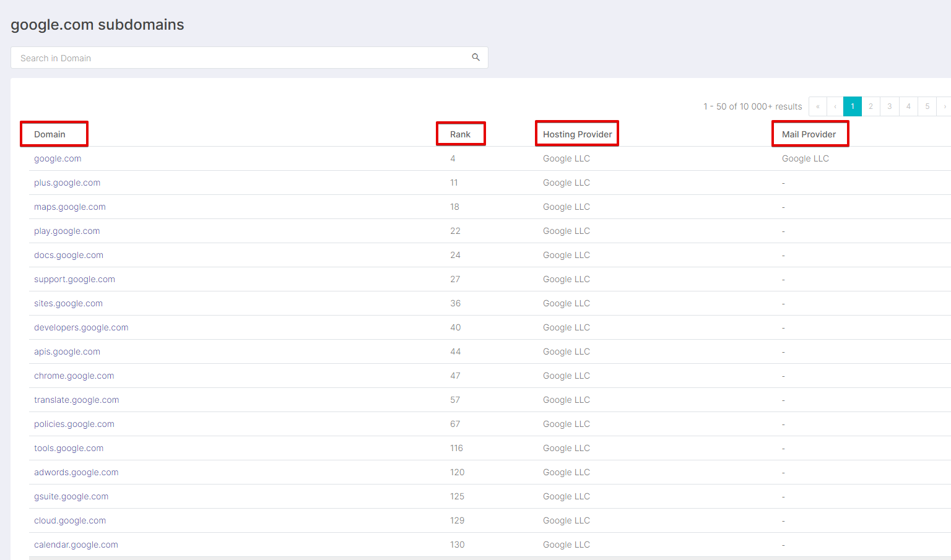The width and height of the screenshot is (951, 560).
Task: Go to page 2 of results
Action: click(871, 106)
